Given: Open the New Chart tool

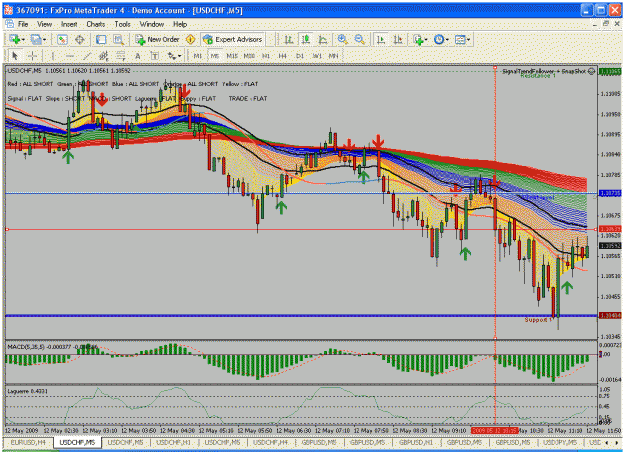Looking at the screenshot, I should 15,39.
